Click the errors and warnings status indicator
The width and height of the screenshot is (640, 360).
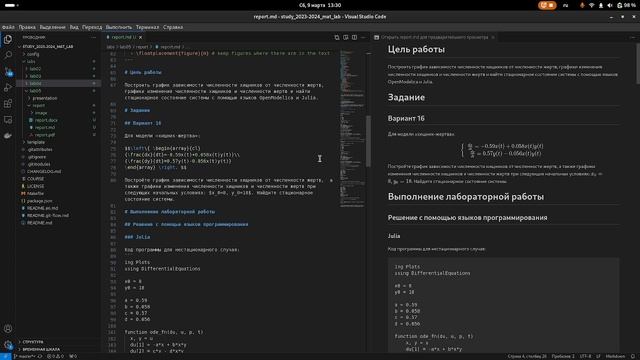pyautogui.click(x=55, y=356)
